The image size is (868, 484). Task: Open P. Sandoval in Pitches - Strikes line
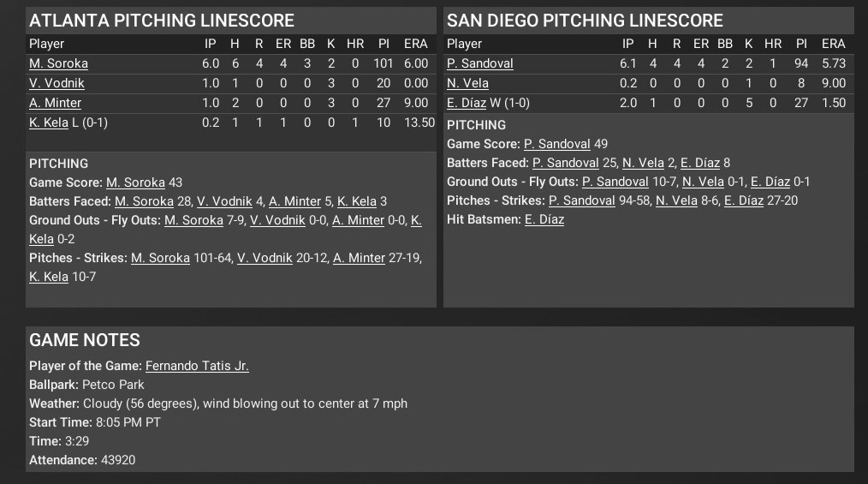tap(581, 200)
